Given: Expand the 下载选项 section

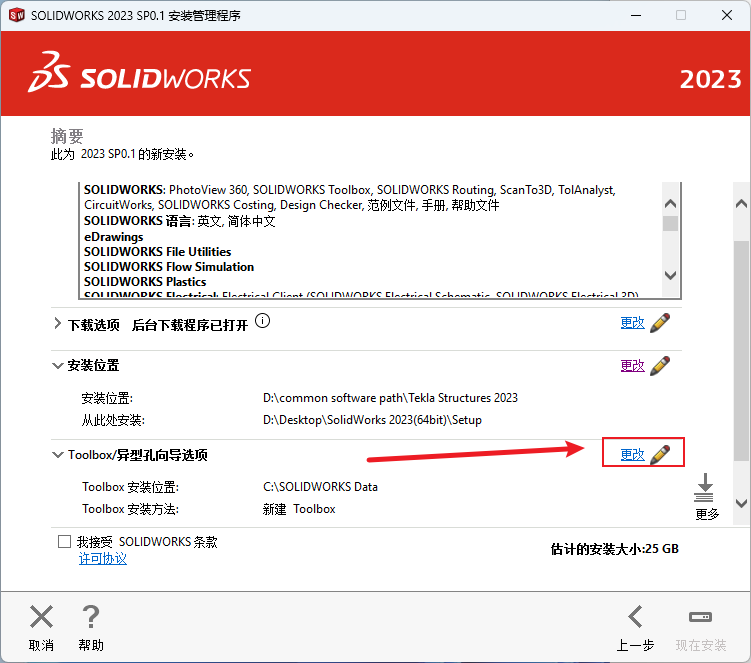Looking at the screenshot, I should pos(57,323).
